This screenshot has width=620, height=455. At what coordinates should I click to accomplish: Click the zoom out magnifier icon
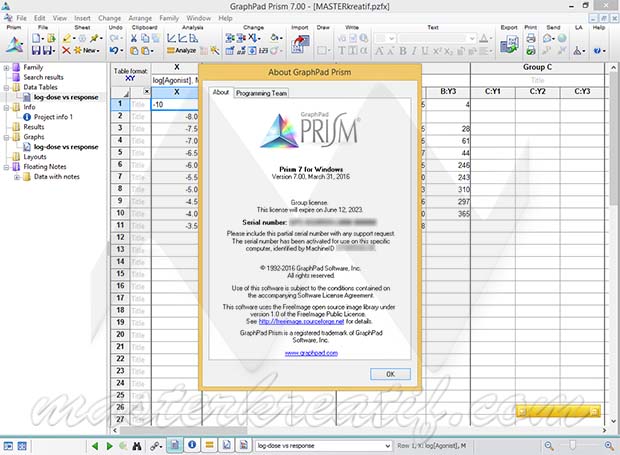click(x=549, y=446)
